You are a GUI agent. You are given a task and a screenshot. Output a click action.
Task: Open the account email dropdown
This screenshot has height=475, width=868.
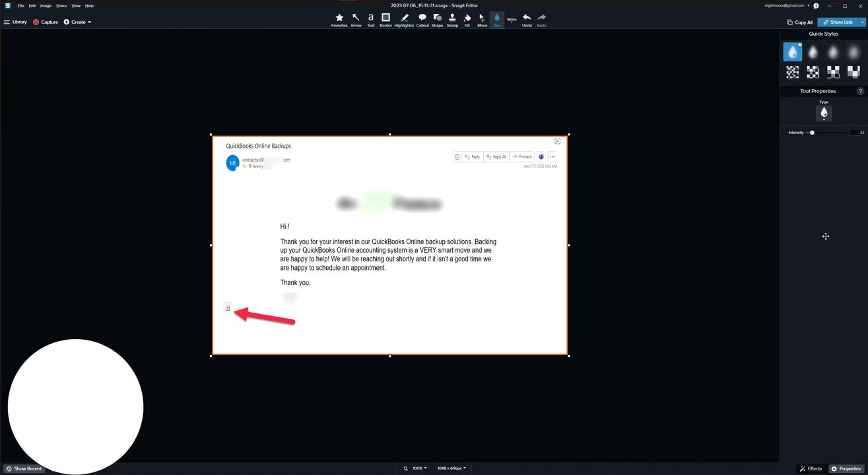[x=787, y=5]
